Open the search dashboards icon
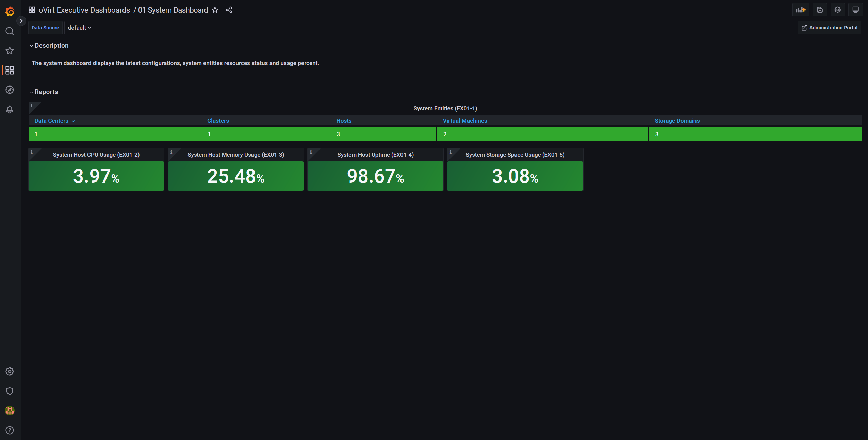The height and width of the screenshot is (440, 868). 10,31
